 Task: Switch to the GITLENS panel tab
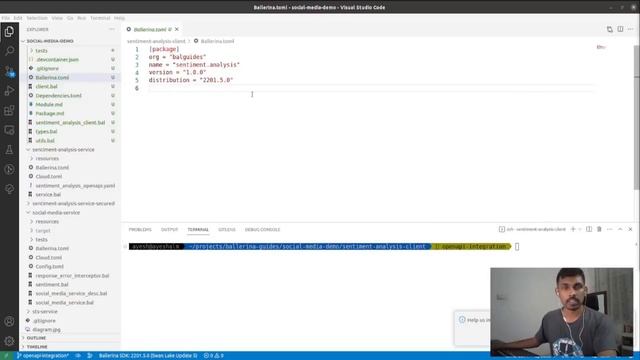point(227,229)
